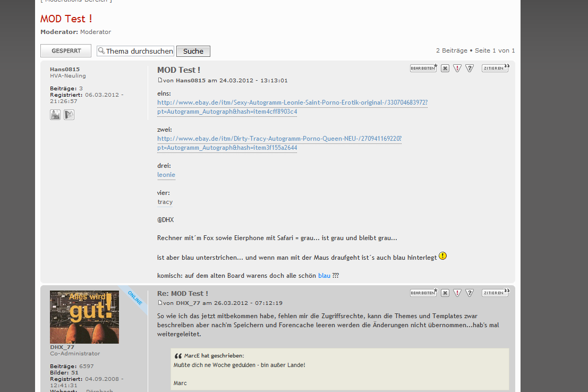Click the small post icon before 'von Hans0815'
The height and width of the screenshot is (392, 588).
(x=160, y=80)
